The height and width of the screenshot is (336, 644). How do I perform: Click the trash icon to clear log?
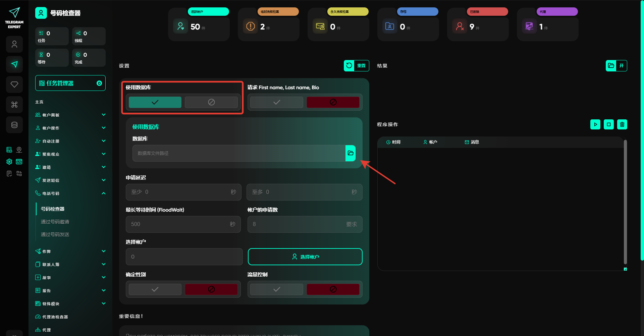622,124
